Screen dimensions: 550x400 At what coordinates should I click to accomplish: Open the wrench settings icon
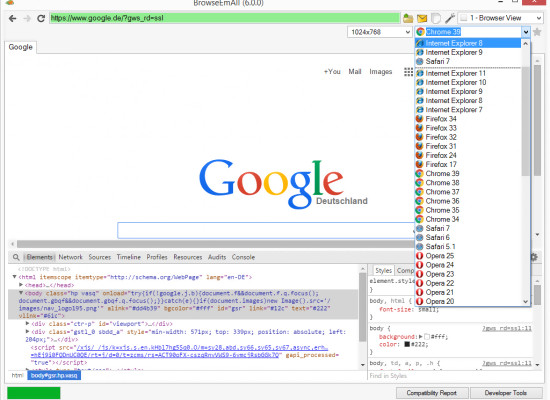point(450,18)
